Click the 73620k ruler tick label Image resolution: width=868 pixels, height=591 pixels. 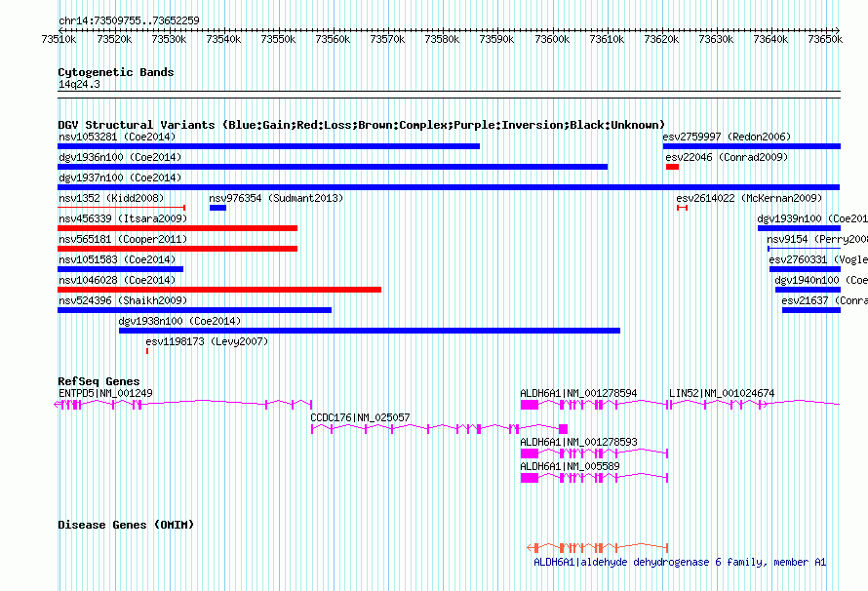click(661, 39)
